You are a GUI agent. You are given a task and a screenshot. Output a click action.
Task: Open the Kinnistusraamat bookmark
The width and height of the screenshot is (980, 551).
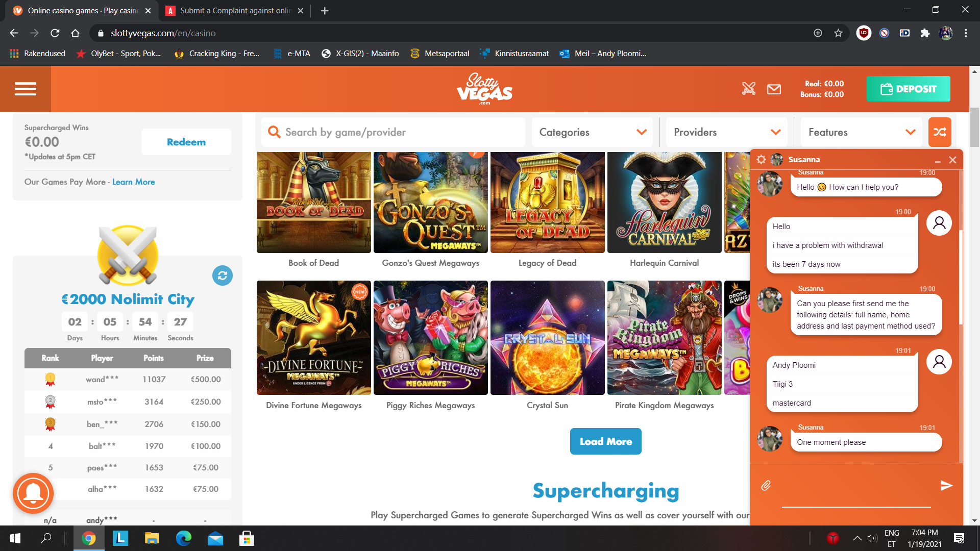514,54
